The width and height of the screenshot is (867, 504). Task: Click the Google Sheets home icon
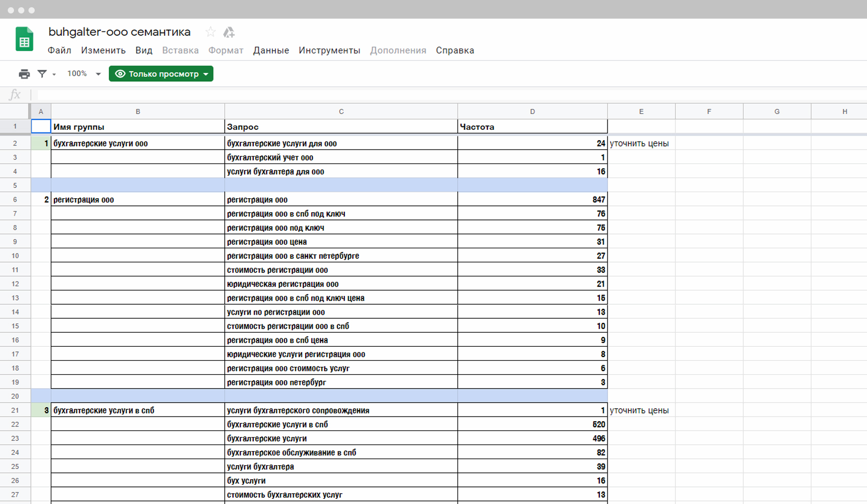coord(24,40)
